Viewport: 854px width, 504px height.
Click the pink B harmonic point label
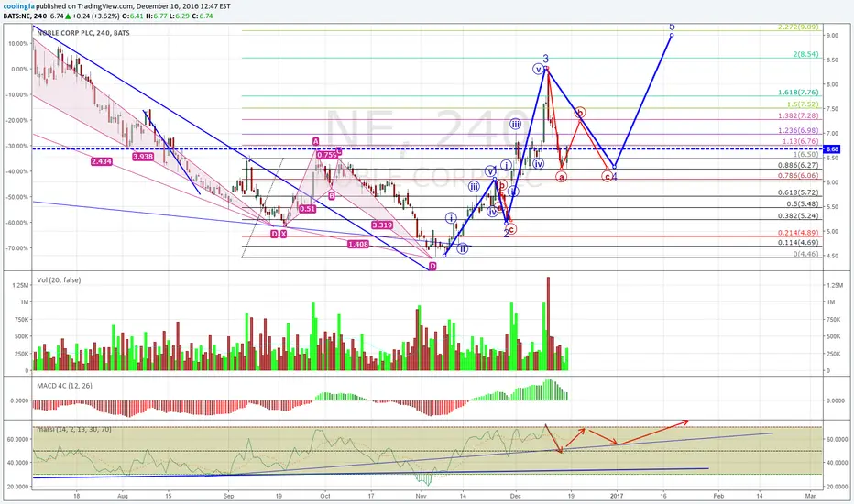tap(331, 195)
